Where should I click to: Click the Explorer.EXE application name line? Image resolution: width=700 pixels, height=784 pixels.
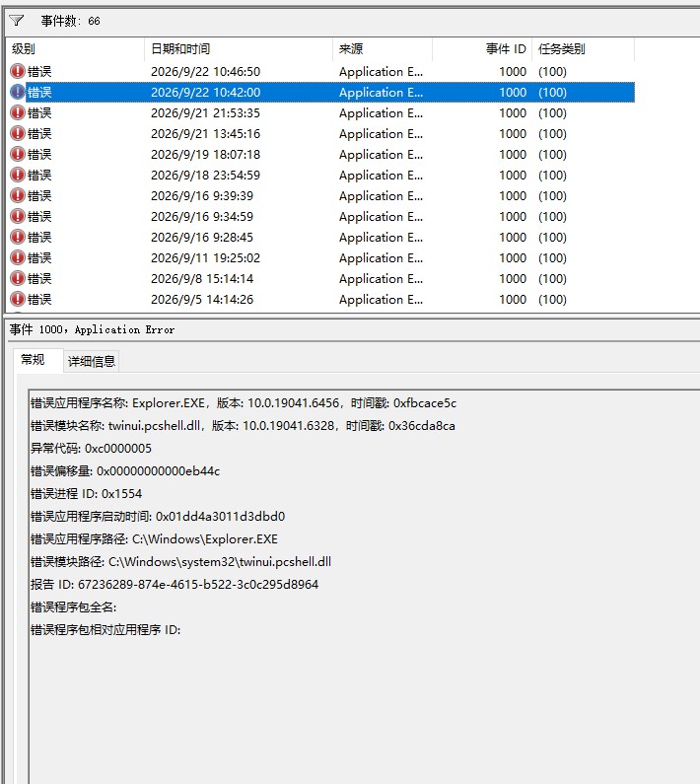click(x=244, y=403)
